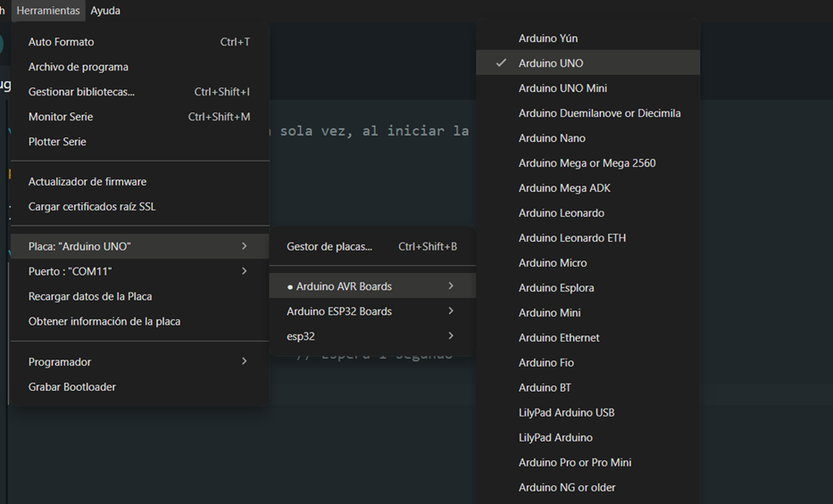The height and width of the screenshot is (504, 833).
Task: Select Arduino Mega ADK board
Action: click(587, 188)
